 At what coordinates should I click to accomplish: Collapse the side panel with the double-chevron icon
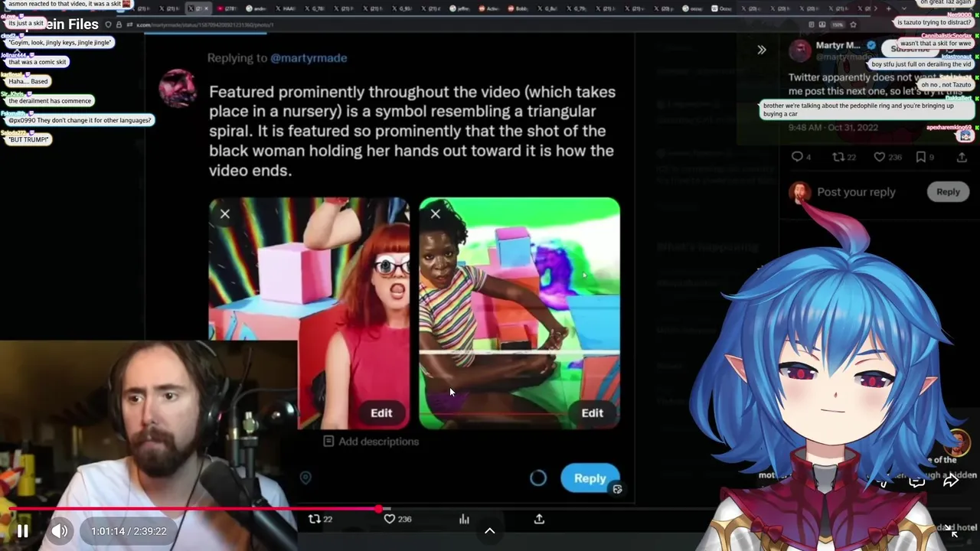[762, 50]
